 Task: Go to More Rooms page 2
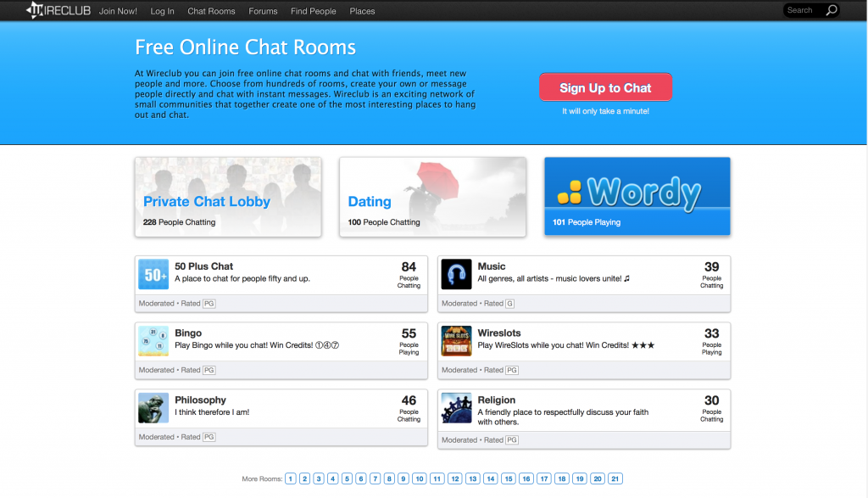[x=304, y=478]
